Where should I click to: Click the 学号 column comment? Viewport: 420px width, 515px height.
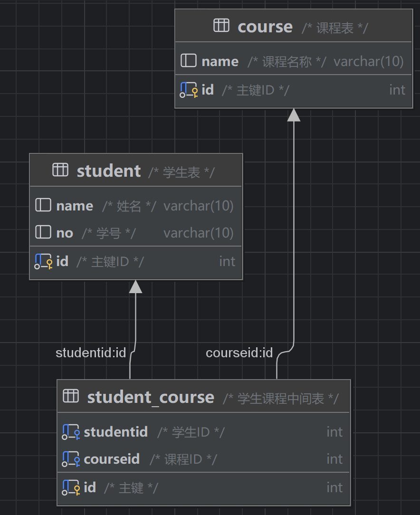pos(109,233)
